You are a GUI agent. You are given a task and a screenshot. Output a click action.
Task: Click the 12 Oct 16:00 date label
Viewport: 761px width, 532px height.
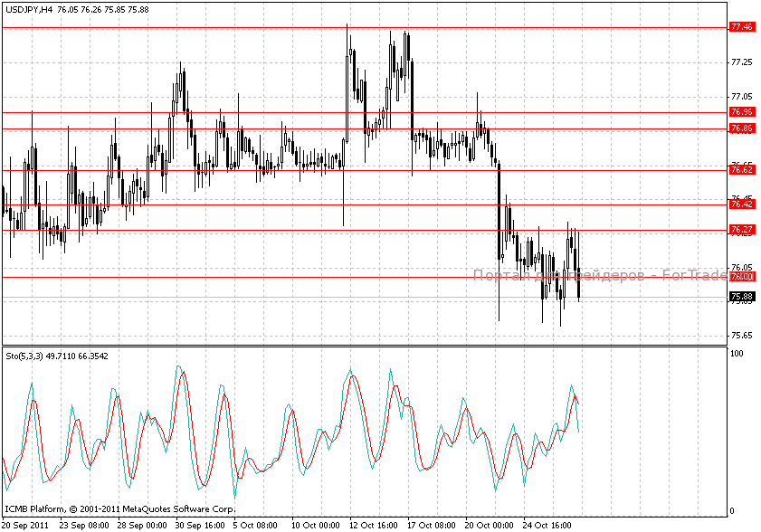point(373,525)
